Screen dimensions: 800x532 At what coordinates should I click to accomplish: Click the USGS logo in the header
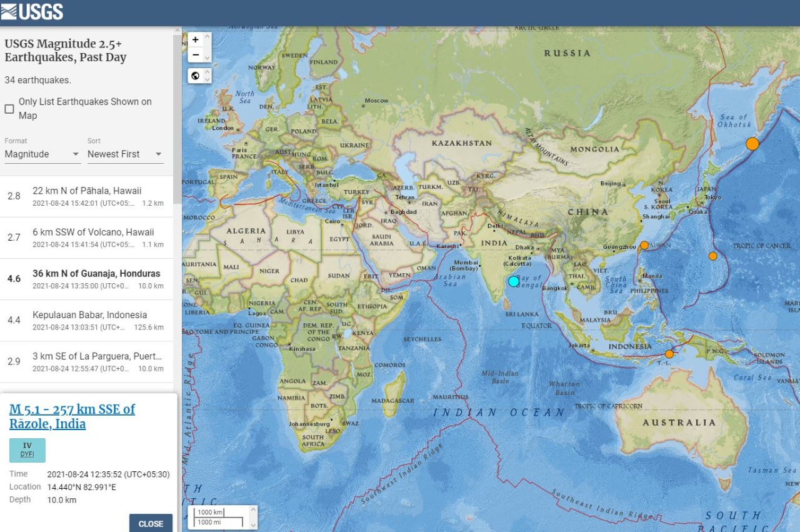click(x=32, y=11)
